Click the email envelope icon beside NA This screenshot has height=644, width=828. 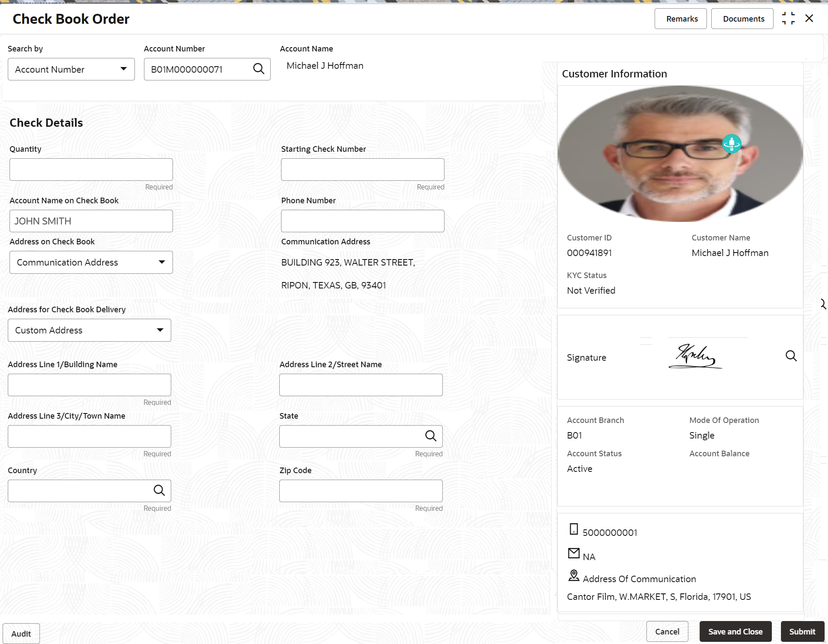click(x=574, y=553)
